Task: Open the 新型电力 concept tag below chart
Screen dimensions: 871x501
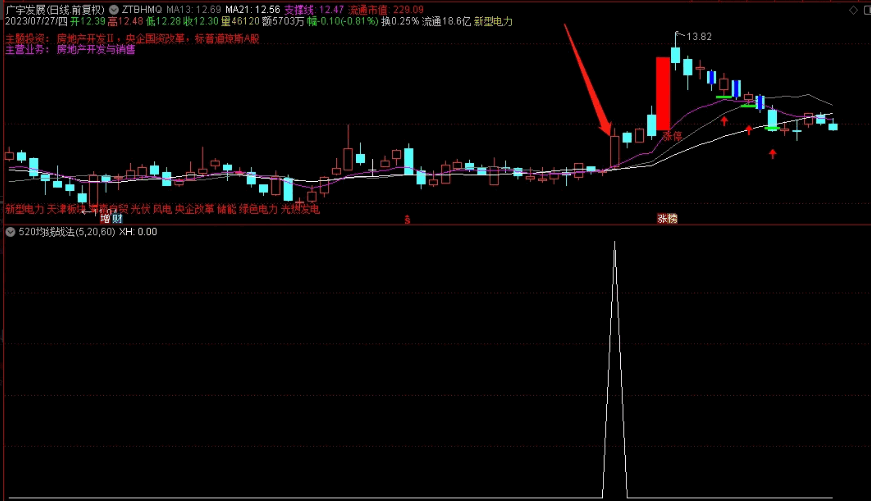Action: (x=24, y=209)
